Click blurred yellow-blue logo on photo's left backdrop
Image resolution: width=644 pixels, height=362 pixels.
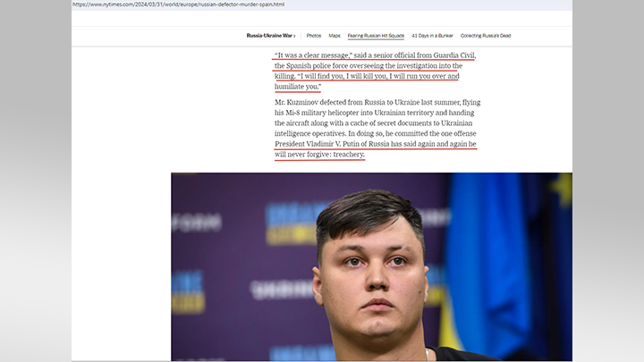pos(188,292)
